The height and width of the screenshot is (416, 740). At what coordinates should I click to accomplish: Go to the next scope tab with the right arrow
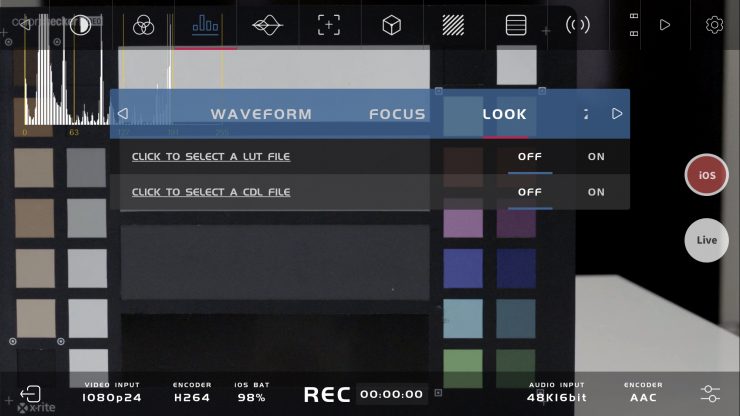pos(617,113)
